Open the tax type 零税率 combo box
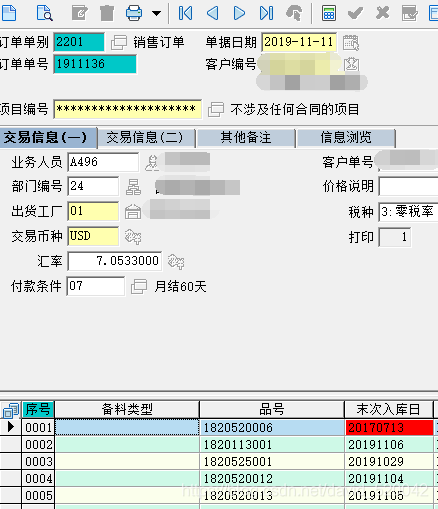 pos(409,212)
